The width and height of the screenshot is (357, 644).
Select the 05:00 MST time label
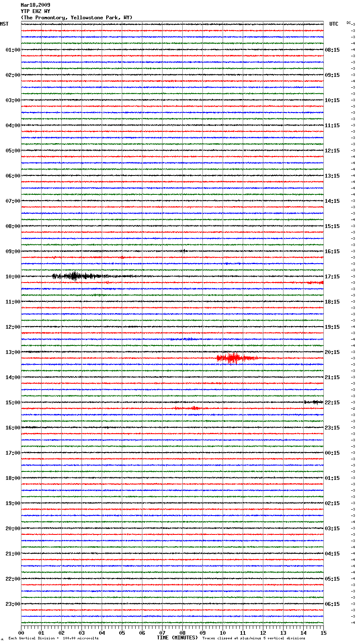click(13, 151)
